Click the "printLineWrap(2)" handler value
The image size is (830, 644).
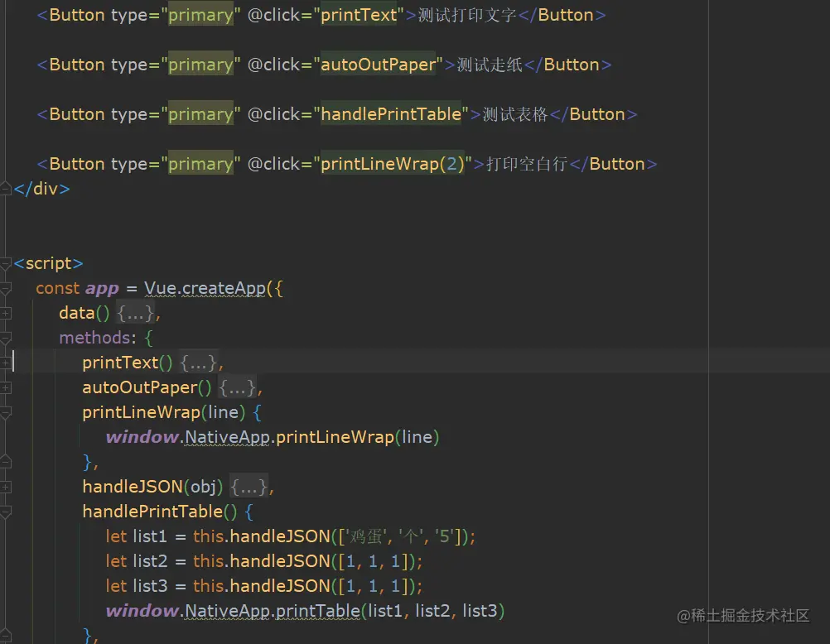click(x=393, y=164)
